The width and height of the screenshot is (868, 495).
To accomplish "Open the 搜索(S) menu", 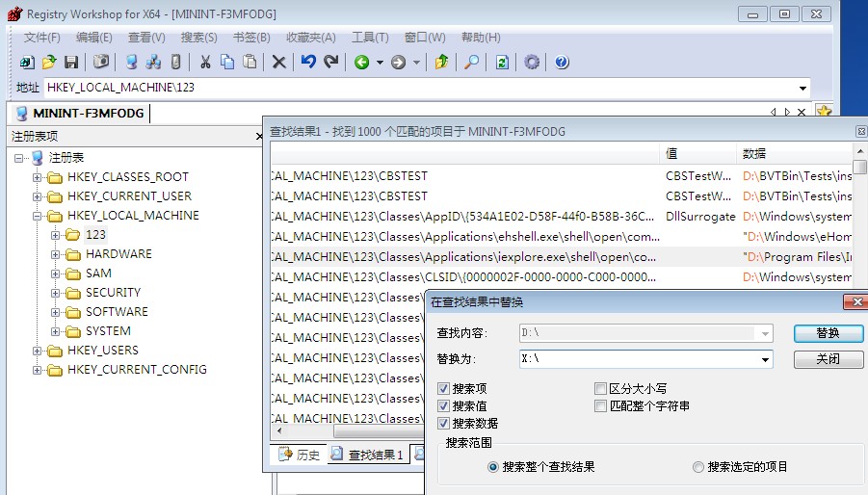I will (x=198, y=38).
